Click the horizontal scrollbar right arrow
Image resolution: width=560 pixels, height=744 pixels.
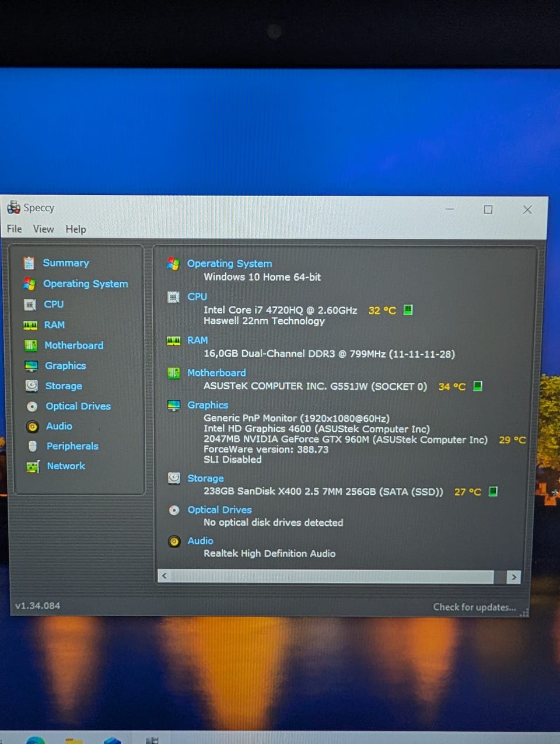pos(513,577)
